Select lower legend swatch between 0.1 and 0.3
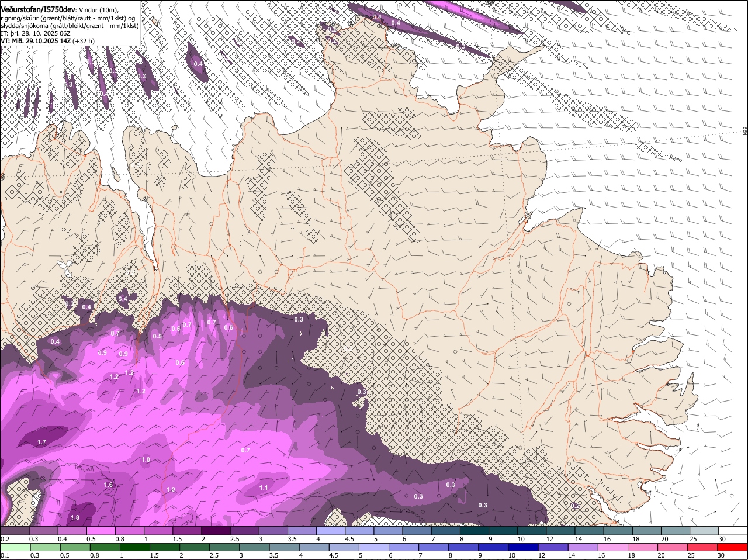 [16, 548]
